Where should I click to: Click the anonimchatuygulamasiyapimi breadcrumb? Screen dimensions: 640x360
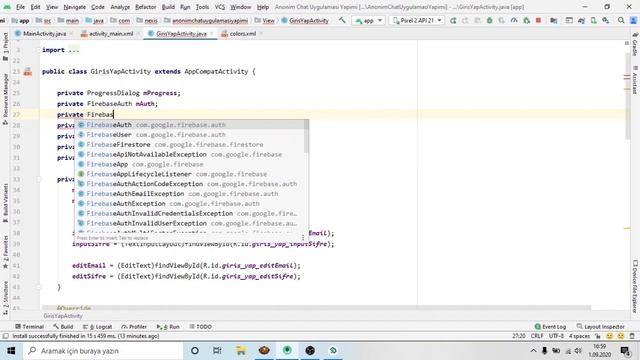(206, 20)
